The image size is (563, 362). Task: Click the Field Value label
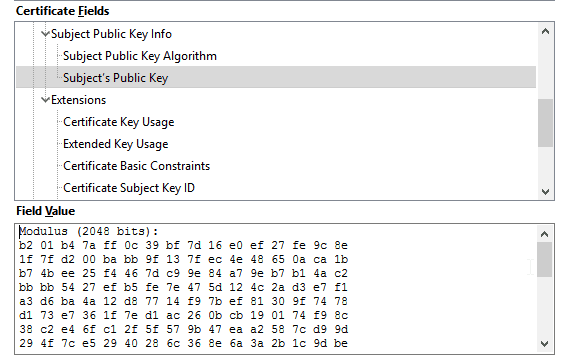coord(46,211)
